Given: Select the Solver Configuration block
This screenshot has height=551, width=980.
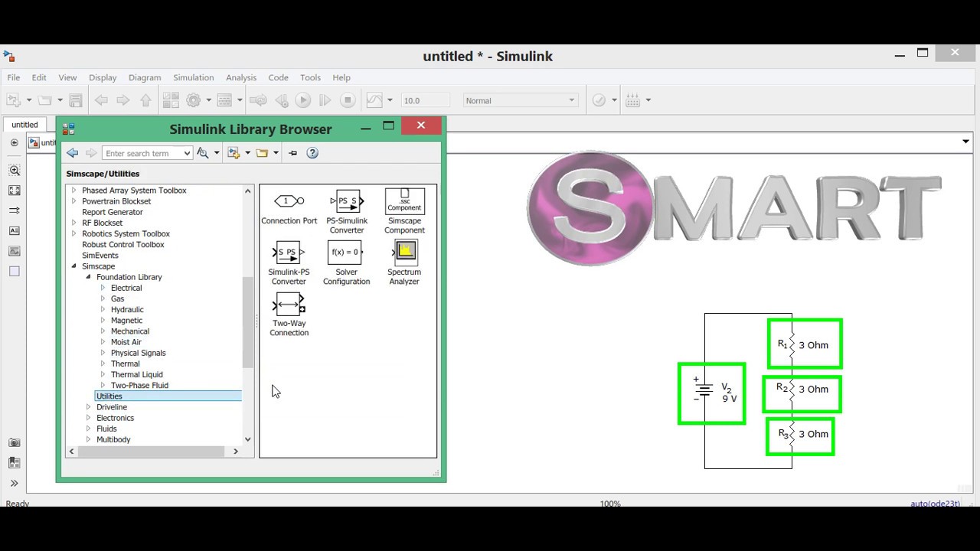Looking at the screenshot, I should pos(346,263).
